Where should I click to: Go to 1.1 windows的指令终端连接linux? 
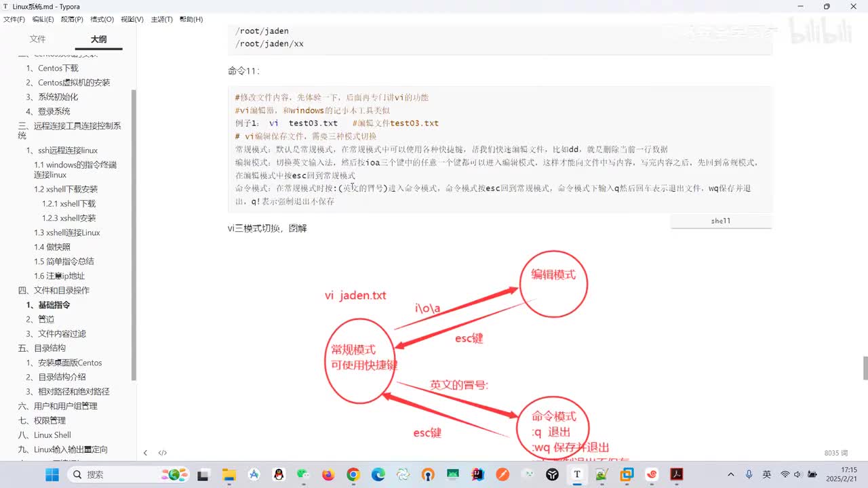click(75, 169)
